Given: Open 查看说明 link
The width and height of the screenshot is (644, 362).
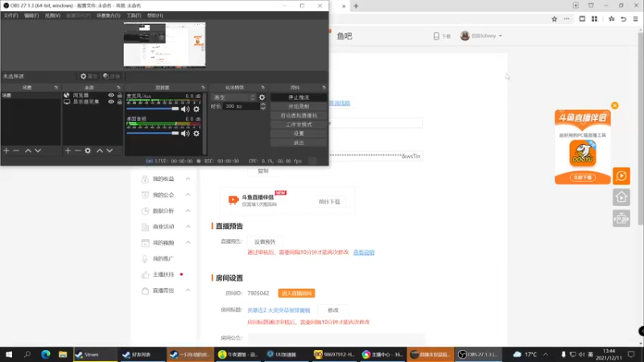Looking at the screenshot, I should click(x=364, y=253).
